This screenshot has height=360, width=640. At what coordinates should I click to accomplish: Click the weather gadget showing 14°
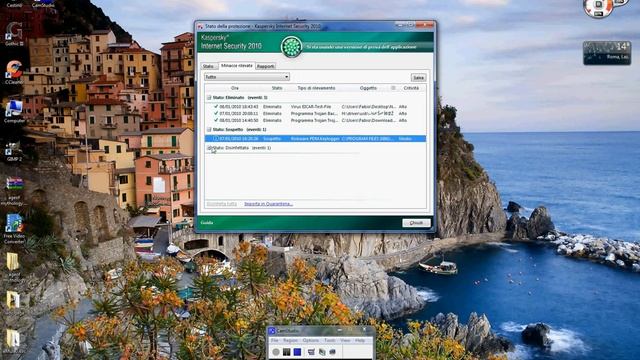point(607,53)
